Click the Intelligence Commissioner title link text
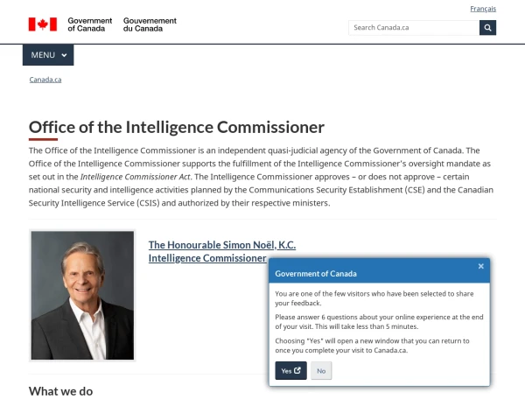This screenshot has width=525, height=420. [206, 259]
